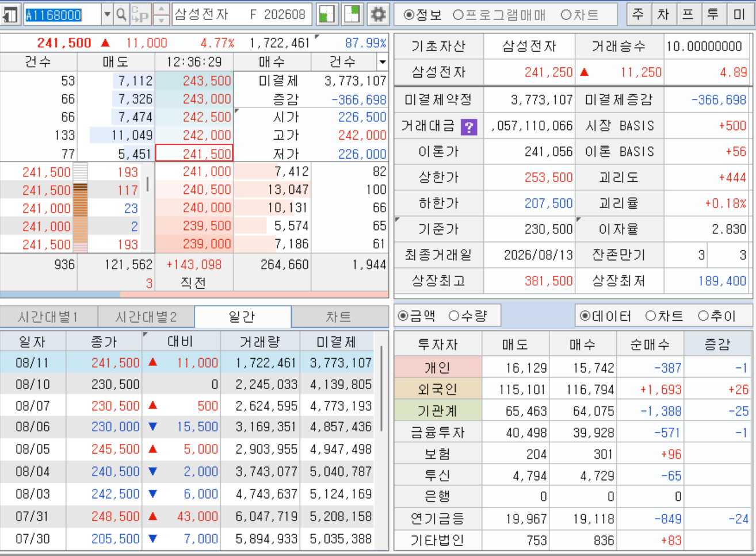Click the 08/05 date row
This screenshot has width=756, height=556.
tap(187, 449)
